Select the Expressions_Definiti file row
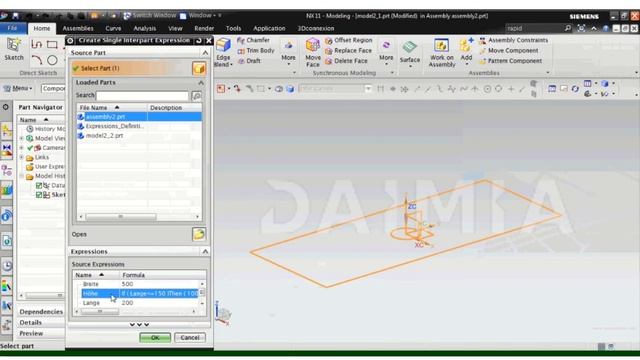The width and height of the screenshot is (640, 360). click(x=139, y=126)
